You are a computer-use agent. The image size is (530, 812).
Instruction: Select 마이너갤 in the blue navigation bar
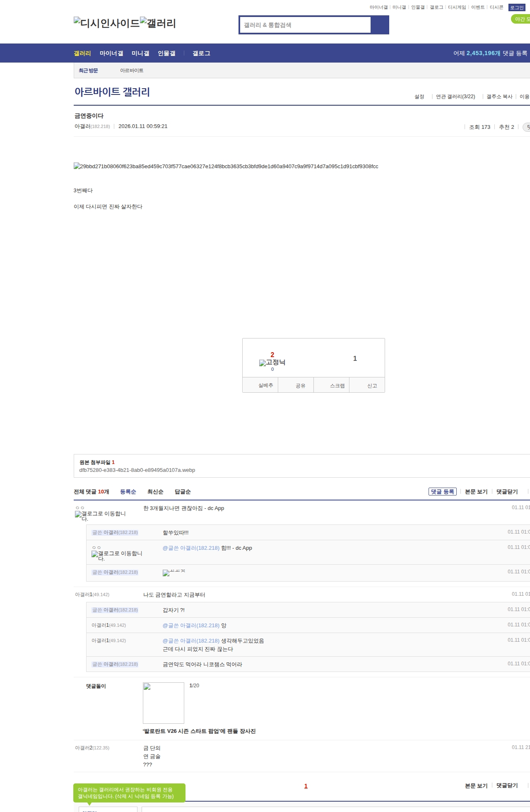pyautogui.click(x=111, y=53)
